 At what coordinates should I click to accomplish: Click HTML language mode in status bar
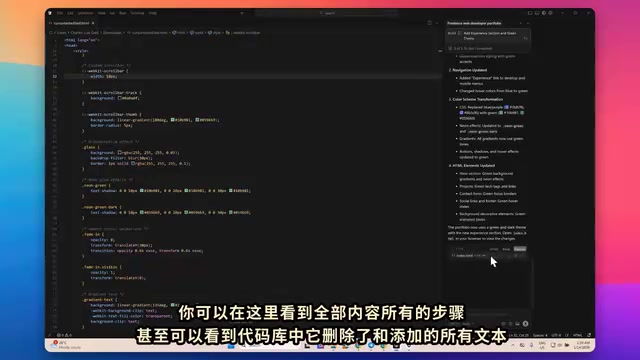[x=578, y=336]
